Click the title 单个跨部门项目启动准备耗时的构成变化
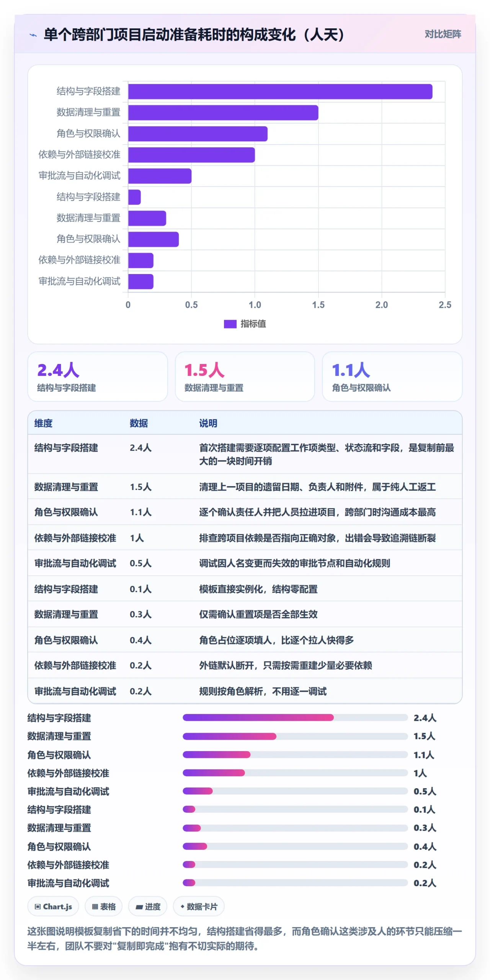Viewport: 490px width, 980px height. [194, 34]
